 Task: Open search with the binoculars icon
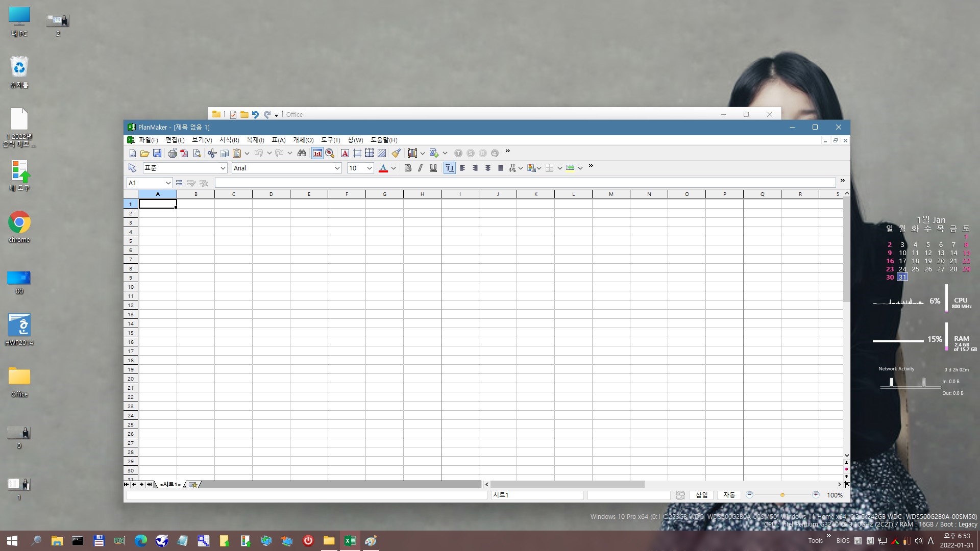[302, 153]
